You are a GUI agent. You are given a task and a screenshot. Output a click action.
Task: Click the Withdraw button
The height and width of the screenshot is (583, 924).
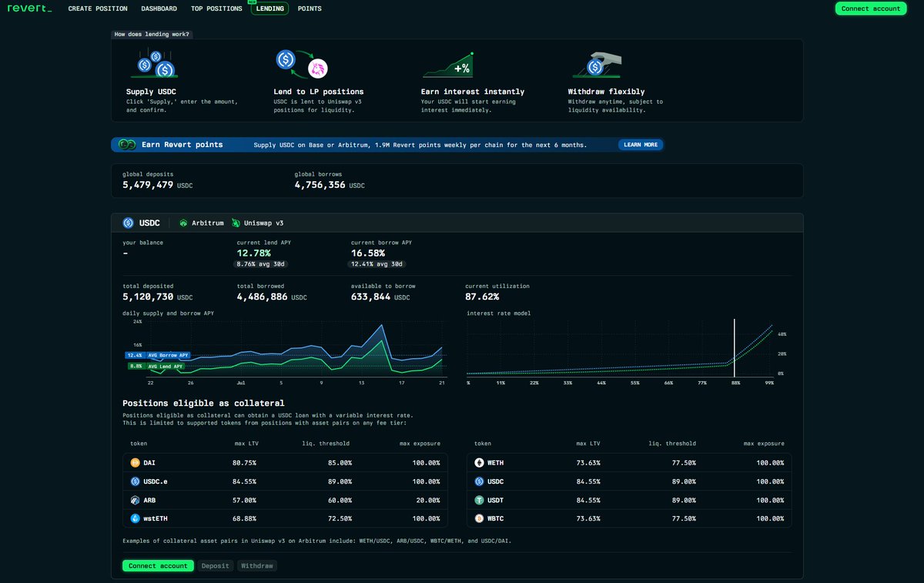pyautogui.click(x=256, y=565)
